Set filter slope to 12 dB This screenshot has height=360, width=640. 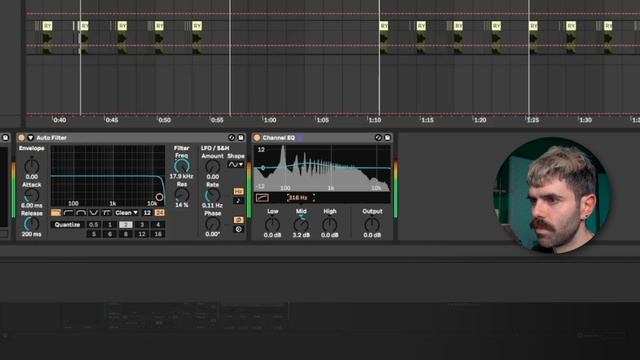(x=147, y=213)
